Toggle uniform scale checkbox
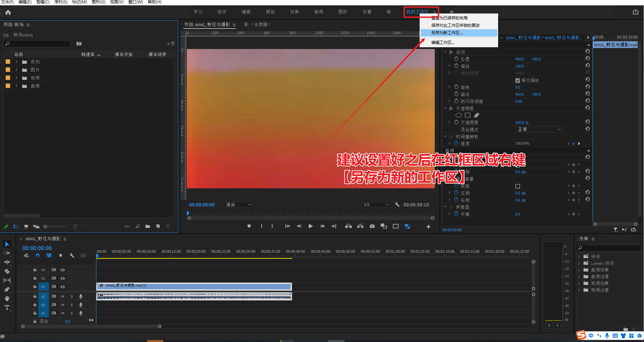 coord(518,81)
